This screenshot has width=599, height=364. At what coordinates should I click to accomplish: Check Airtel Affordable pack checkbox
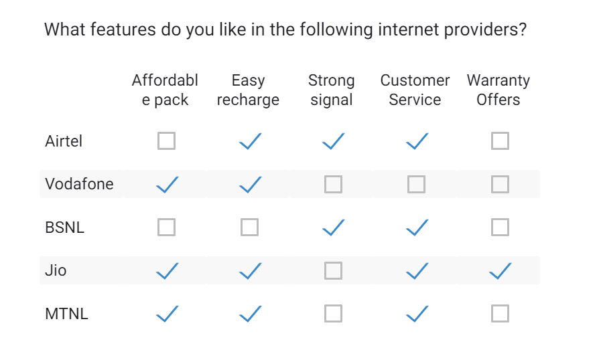coord(166,141)
